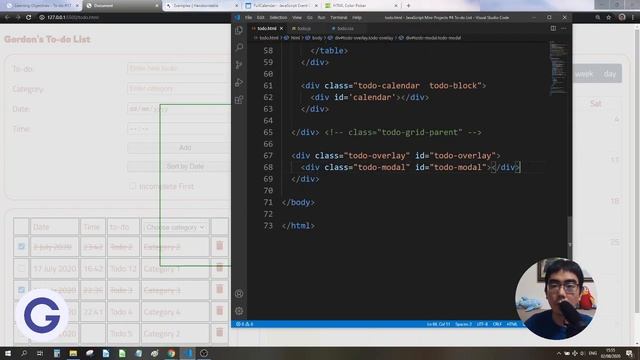Viewport: 640px width, 360px height.
Task: Delete the Todo 4 row via trash icon
Action: 220,311
